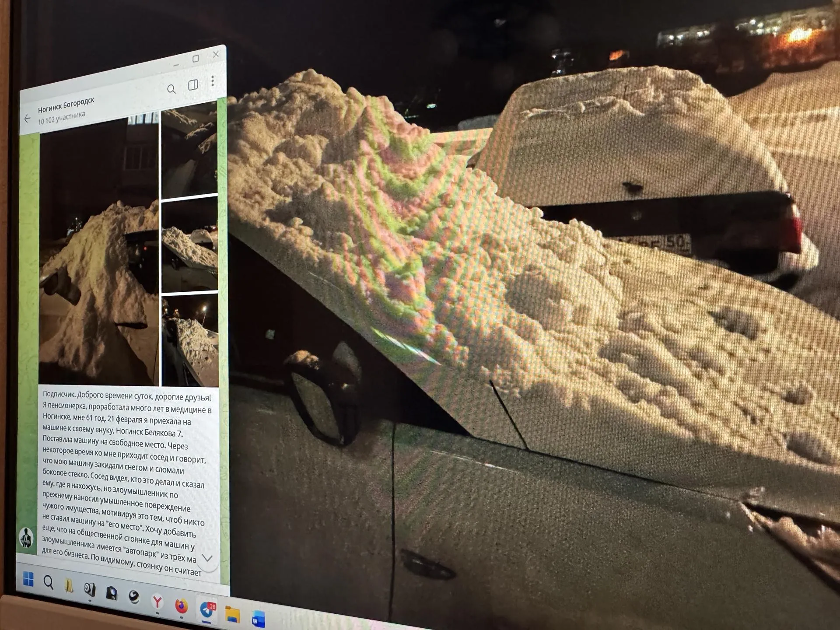Open the Windows Start menu
The image size is (840, 630).
(x=28, y=579)
